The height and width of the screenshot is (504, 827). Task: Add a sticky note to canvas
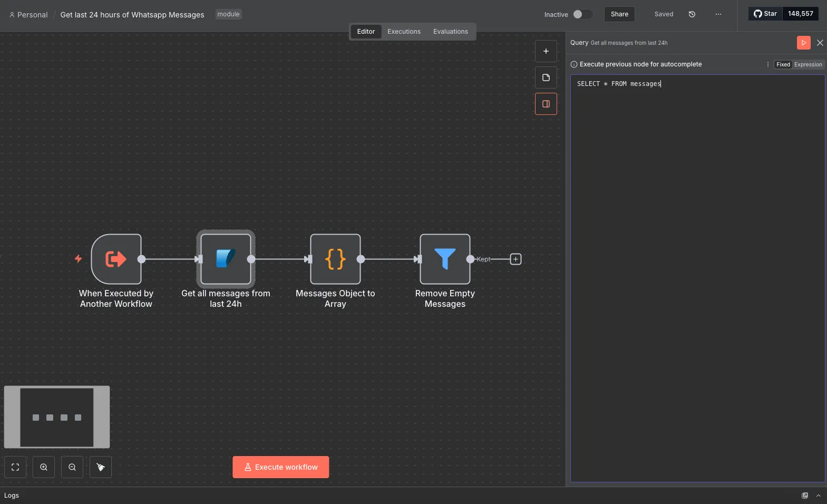tap(546, 77)
